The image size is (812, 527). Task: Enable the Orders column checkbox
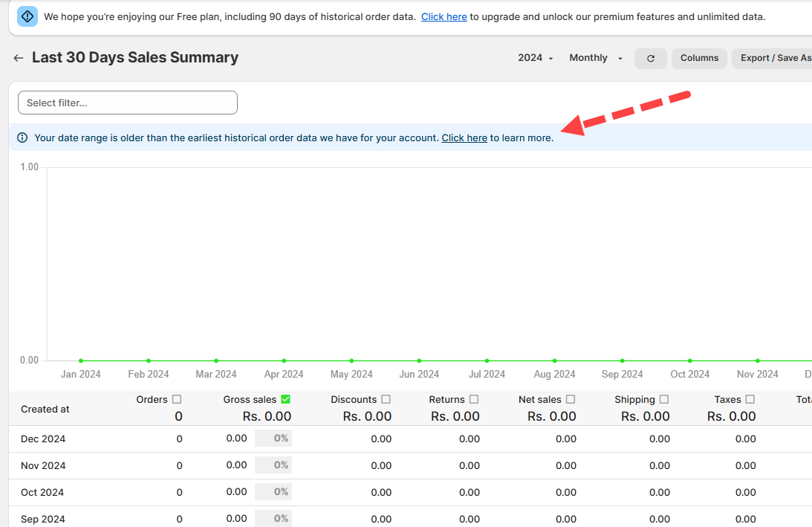coord(177,399)
